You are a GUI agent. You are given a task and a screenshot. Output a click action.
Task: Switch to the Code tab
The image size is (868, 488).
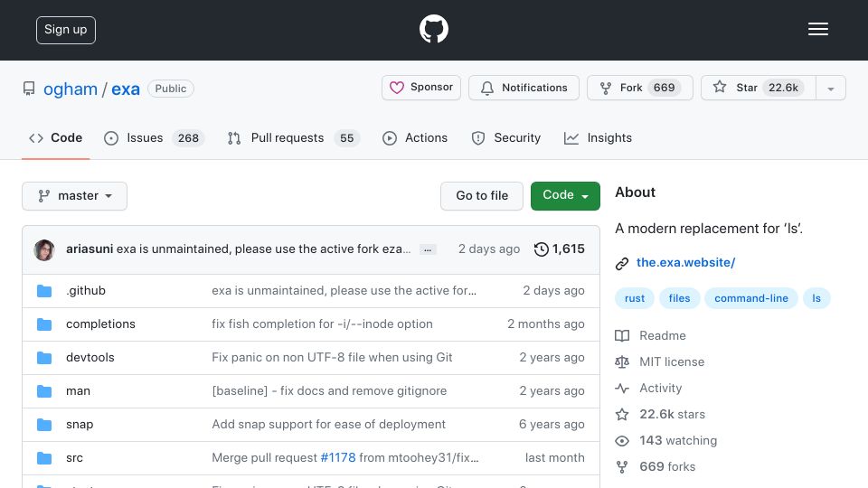(x=55, y=137)
